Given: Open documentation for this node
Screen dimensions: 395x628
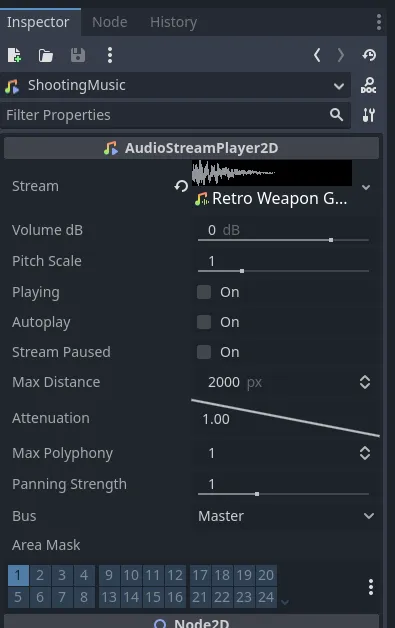Looking at the screenshot, I should click(369, 85).
